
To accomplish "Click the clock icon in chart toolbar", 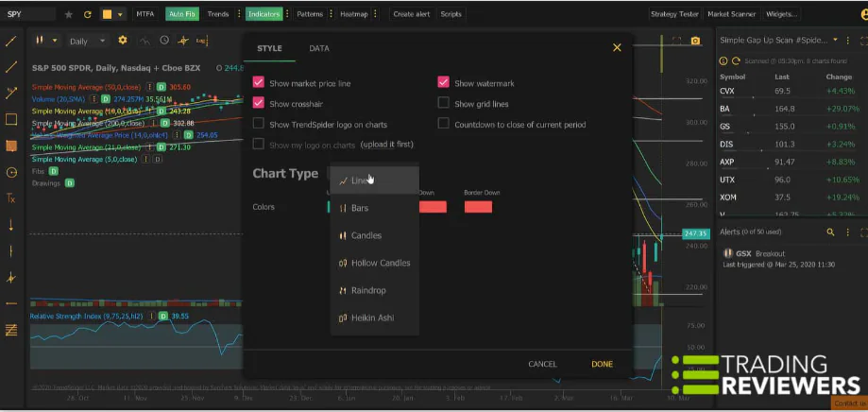I will (x=164, y=41).
